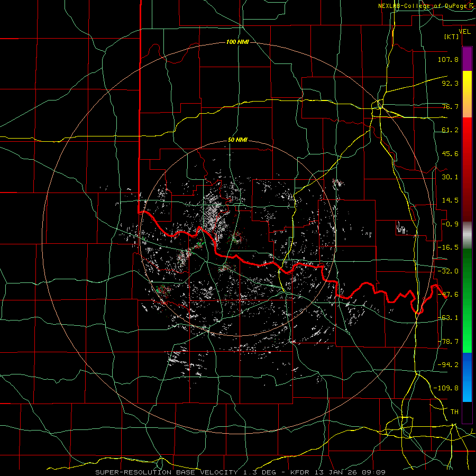
Task: Click the blue segment of the color bar
Action: point(467,377)
